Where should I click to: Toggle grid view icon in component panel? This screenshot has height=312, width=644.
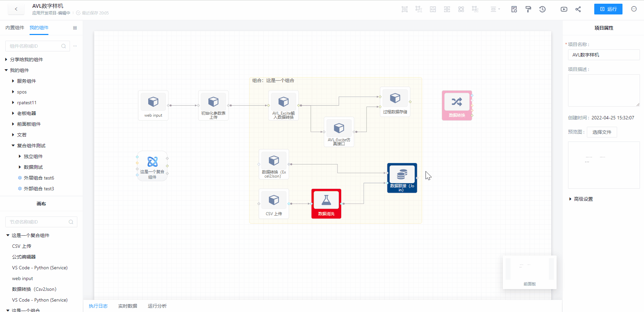pos(75,28)
